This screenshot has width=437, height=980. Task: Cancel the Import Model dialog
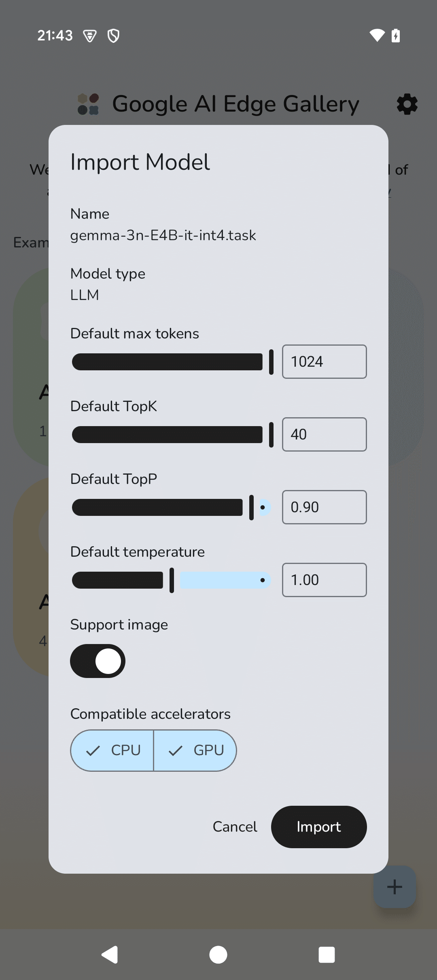[x=235, y=827]
